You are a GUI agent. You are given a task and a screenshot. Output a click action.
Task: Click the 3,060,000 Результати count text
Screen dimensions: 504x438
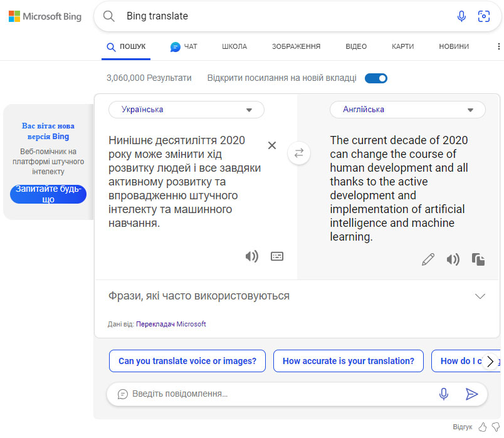[x=149, y=78]
